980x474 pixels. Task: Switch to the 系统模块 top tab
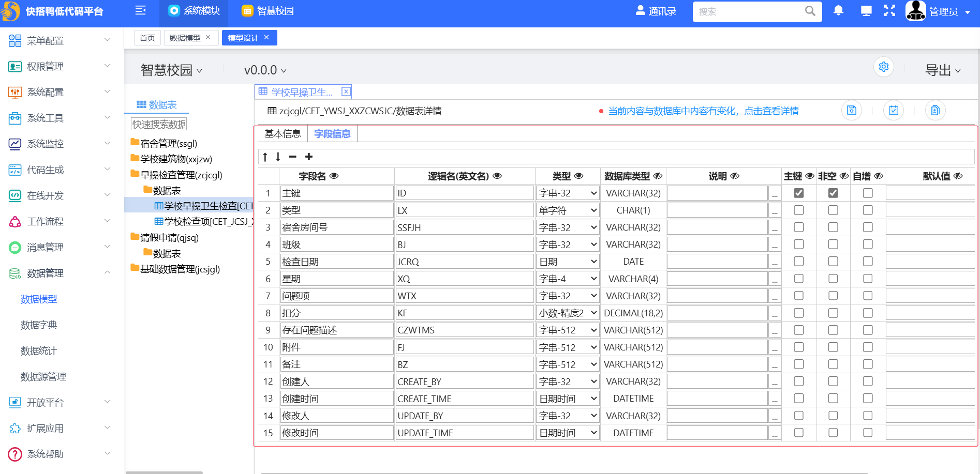pyautogui.click(x=194, y=11)
